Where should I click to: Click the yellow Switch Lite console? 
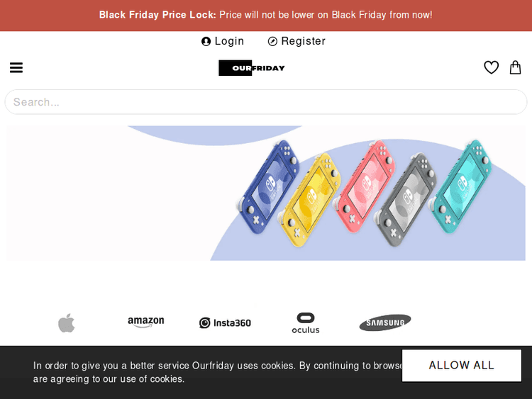click(312, 198)
